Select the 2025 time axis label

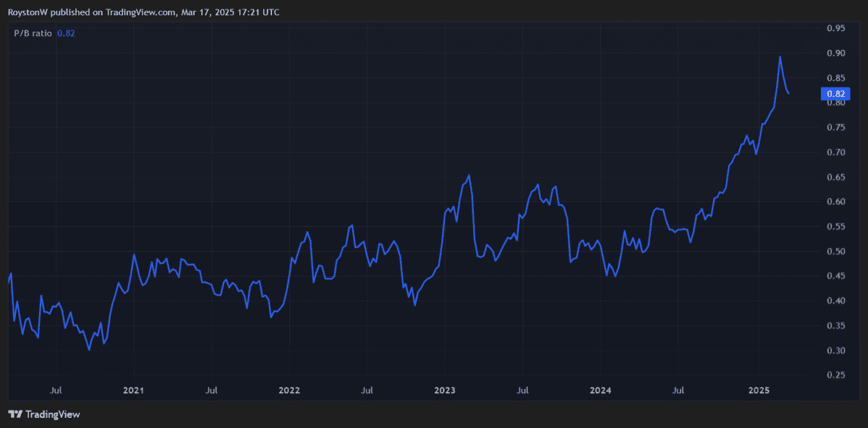(758, 390)
